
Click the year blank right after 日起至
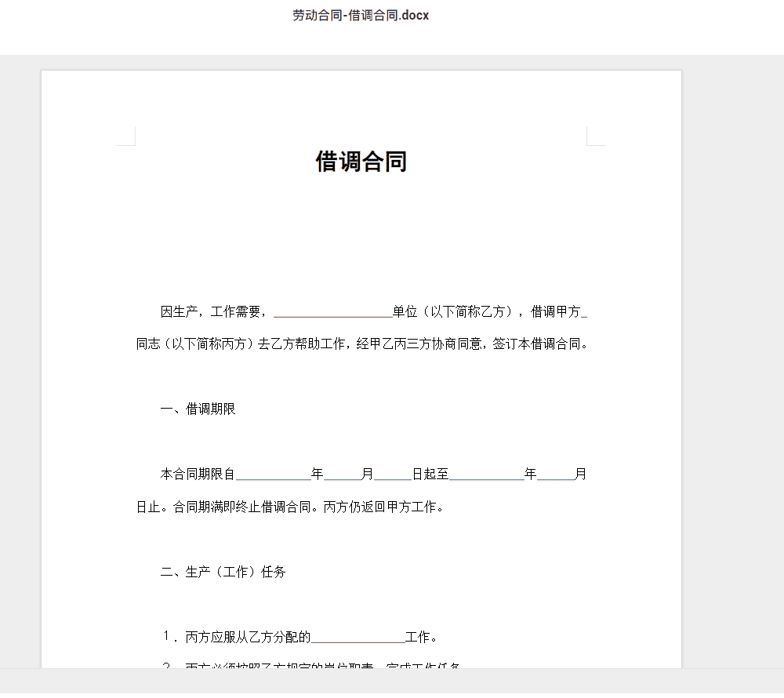tap(487, 475)
